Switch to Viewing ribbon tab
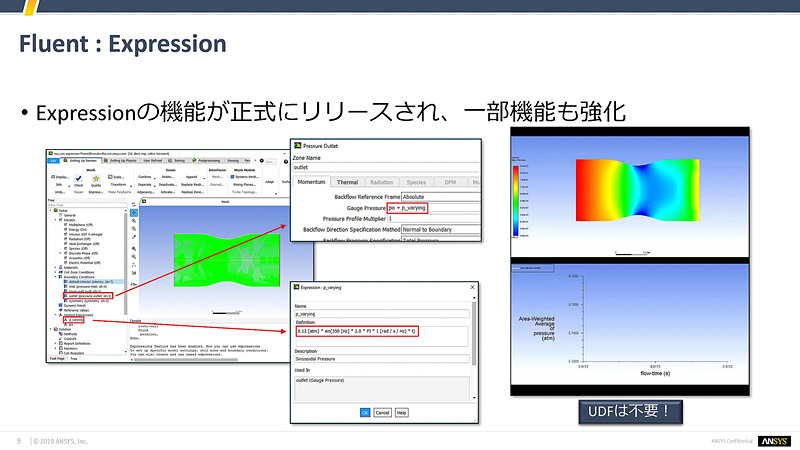 point(233,161)
